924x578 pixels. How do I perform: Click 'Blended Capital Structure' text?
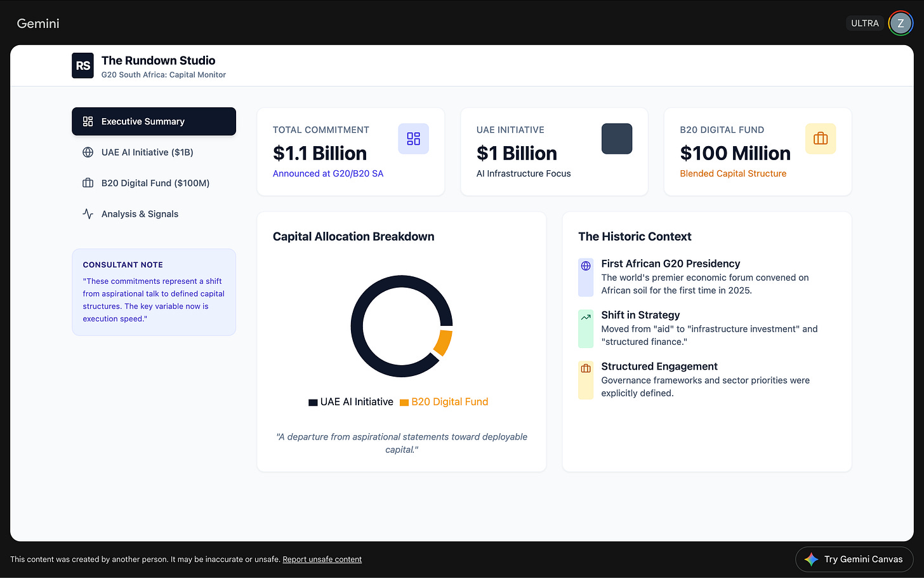pos(733,173)
